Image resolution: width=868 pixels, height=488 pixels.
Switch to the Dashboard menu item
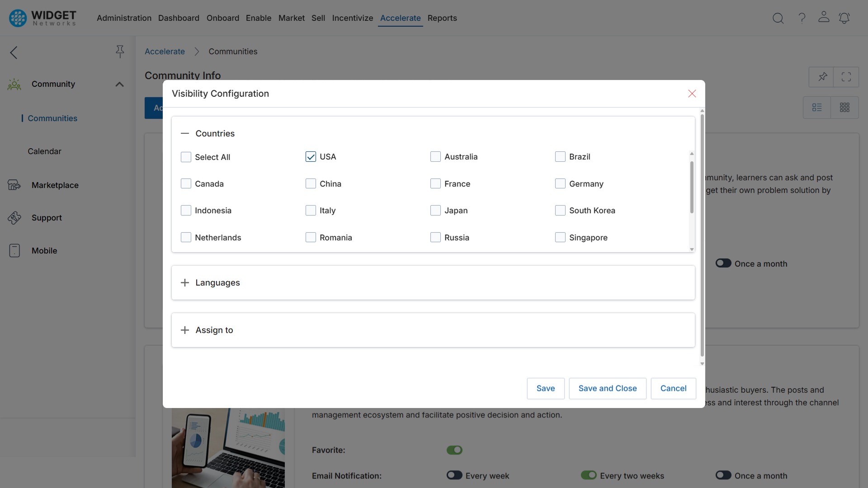click(179, 18)
